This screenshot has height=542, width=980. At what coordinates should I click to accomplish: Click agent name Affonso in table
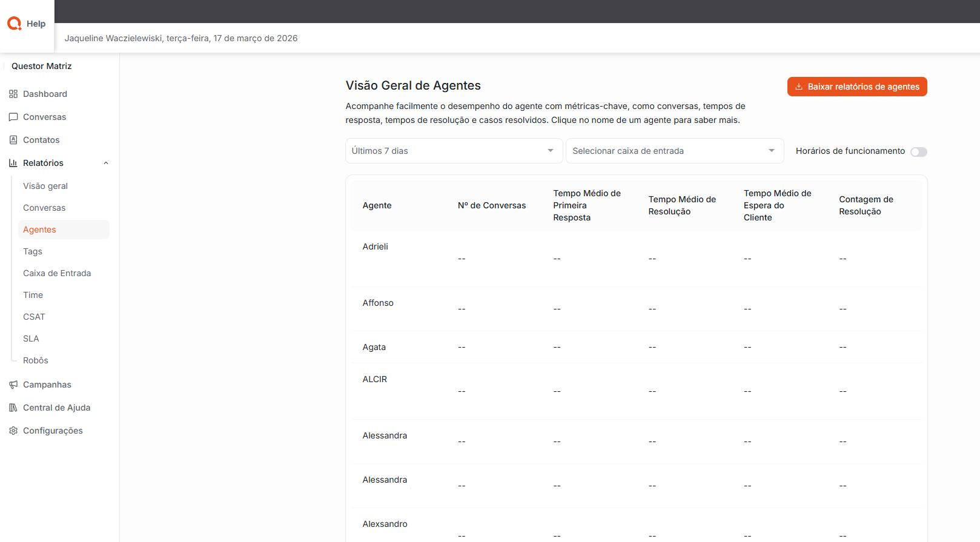(x=378, y=303)
